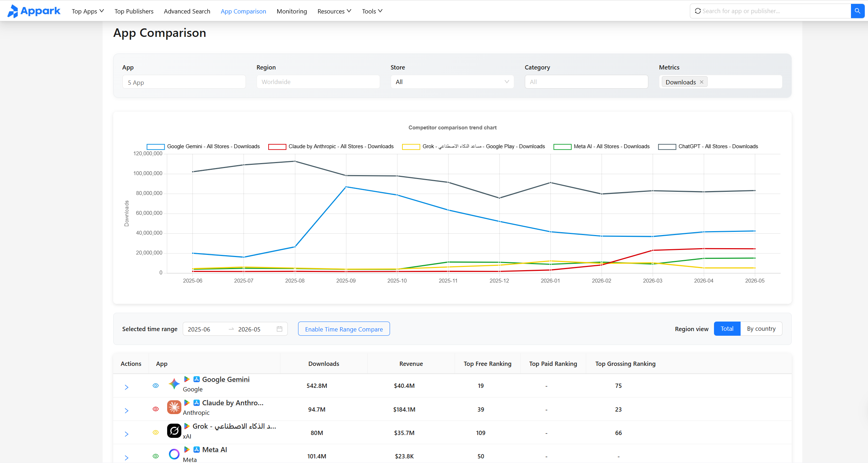Click the Metrics selection field
Image resolution: width=868 pixels, height=463 pixels.
pos(720,82)
